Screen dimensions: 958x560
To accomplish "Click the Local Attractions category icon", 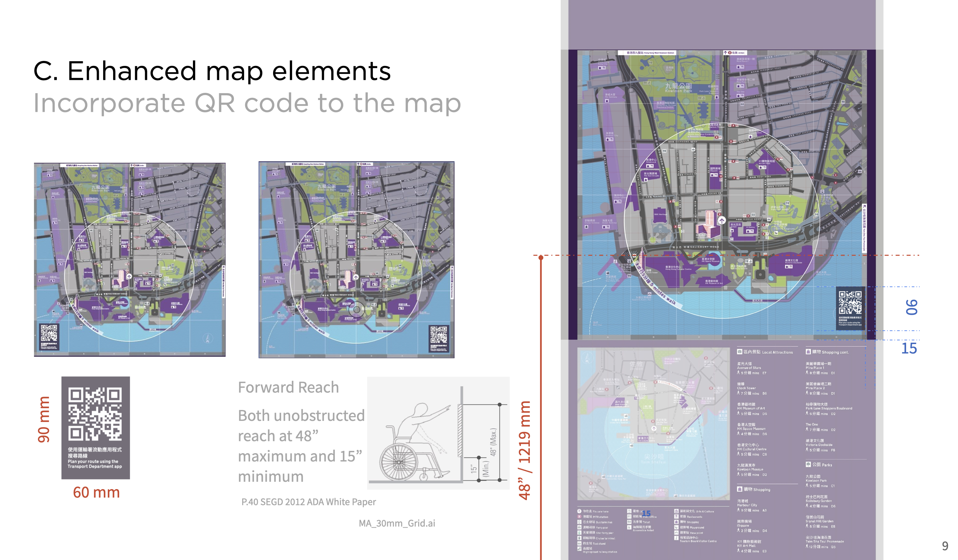I will click(740, 352).
